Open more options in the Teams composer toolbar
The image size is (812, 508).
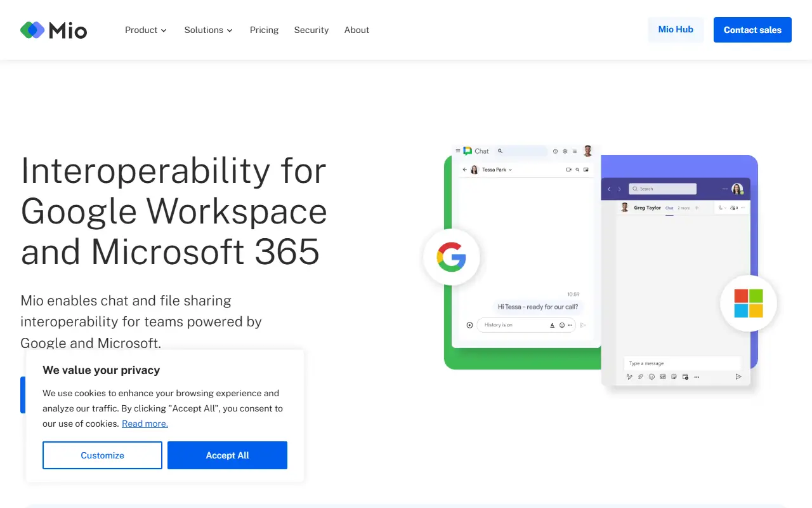(697, 377)
